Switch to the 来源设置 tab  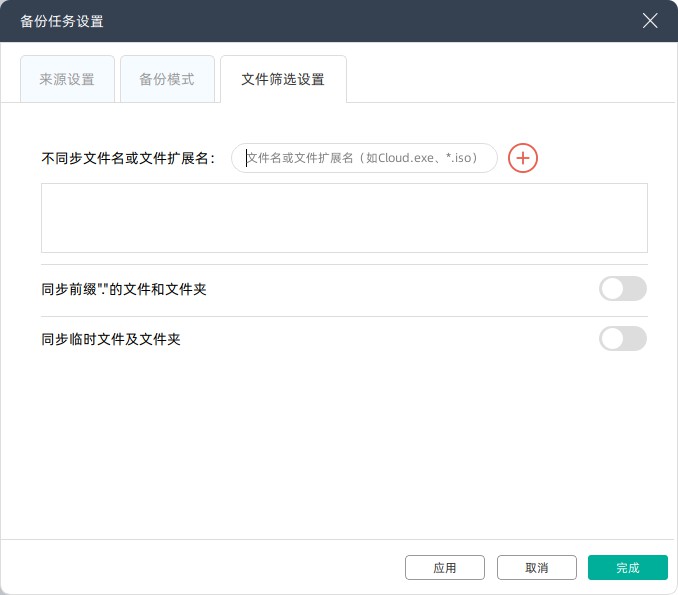tap(67, 79)
